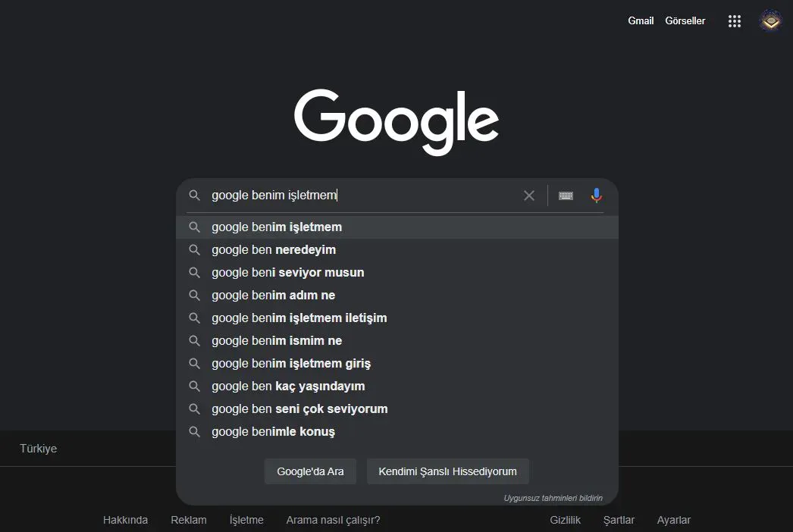This screenshot has width=793, height=532.
Task: Click magnifier icon beside 'google beni seviyor musun'
Action: coord(194,273)
